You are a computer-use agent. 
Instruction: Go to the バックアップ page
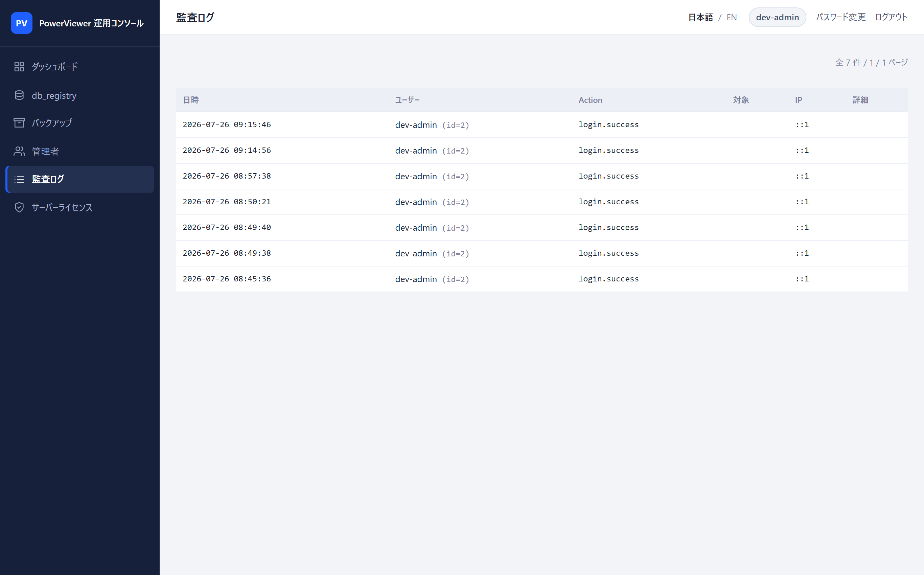click(x=80, y=123)
